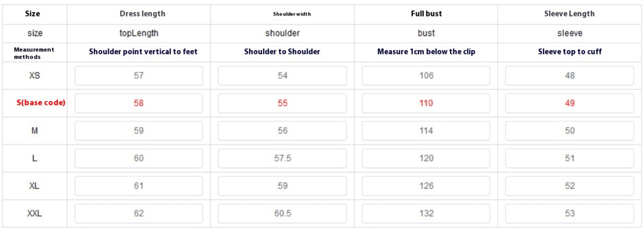The image size is (644, 229).
Task: Click the XL full bust field showing 126
Action: click(426, 186)
